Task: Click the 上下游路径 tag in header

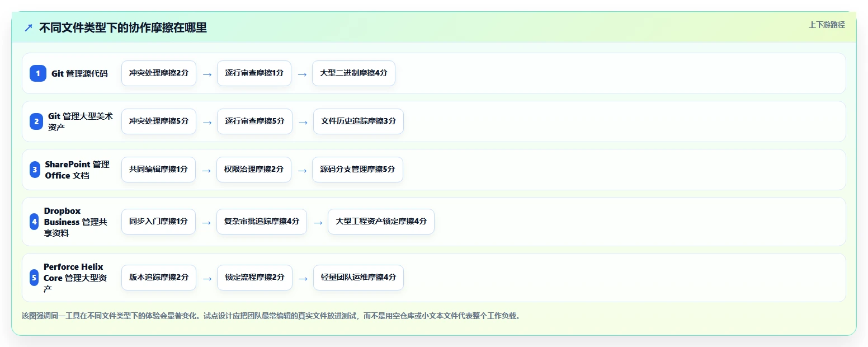Action: coord(827,25)
